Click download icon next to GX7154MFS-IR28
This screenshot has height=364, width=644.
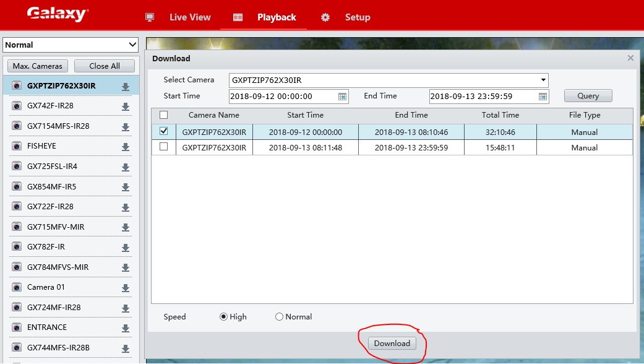pos(126,127)
